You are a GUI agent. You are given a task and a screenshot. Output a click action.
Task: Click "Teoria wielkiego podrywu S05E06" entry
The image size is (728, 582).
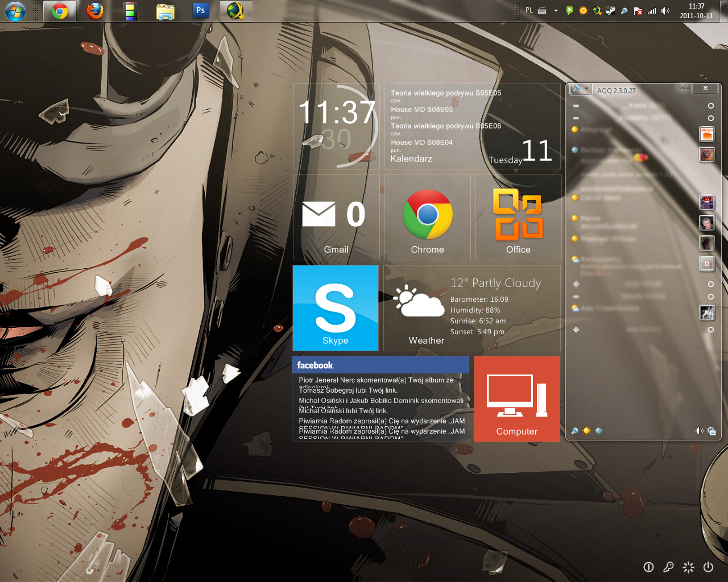tap(446, 126)
